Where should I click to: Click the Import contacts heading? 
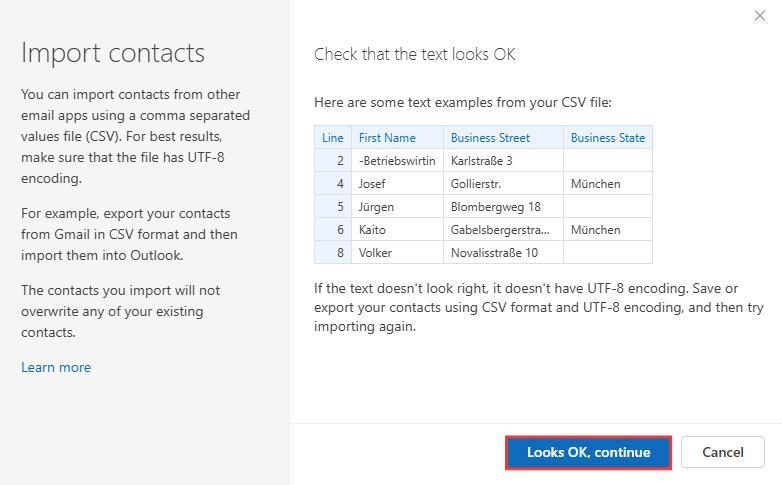tap(113, 53)
